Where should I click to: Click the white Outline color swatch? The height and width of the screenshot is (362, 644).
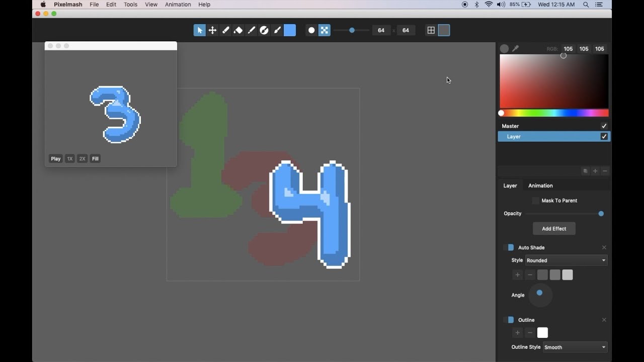(542, 333)
